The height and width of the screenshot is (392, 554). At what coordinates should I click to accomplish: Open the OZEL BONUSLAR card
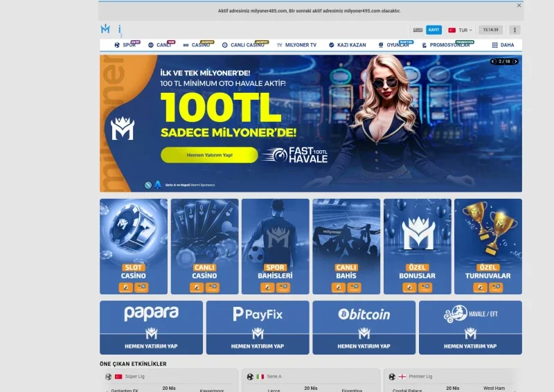click(418, 247)
